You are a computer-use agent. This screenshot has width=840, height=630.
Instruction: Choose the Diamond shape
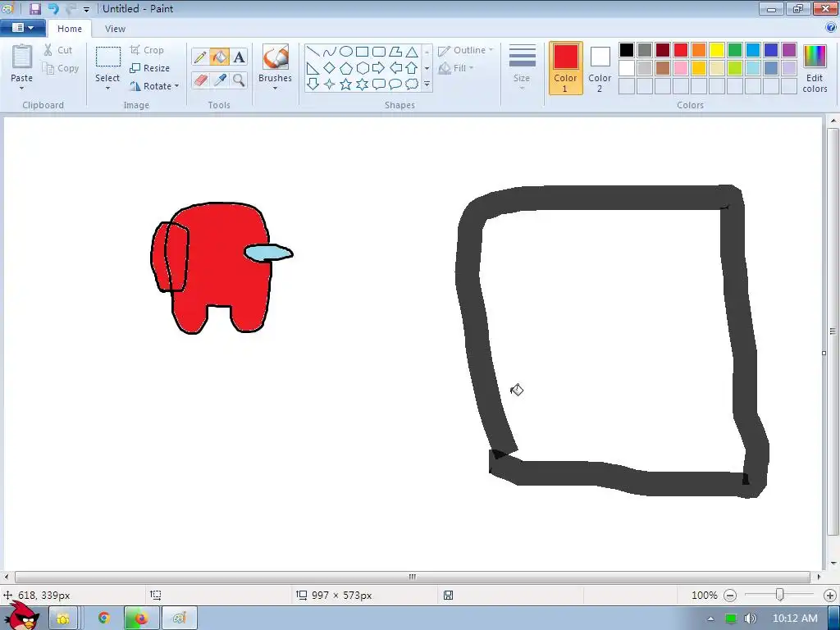click(330, 68)
